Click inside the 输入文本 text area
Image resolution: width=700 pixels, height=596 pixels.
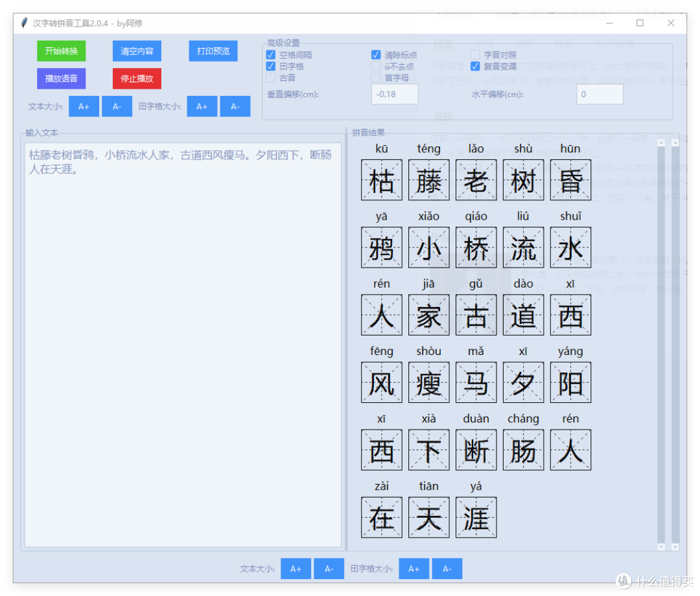[x=183, y=345]
